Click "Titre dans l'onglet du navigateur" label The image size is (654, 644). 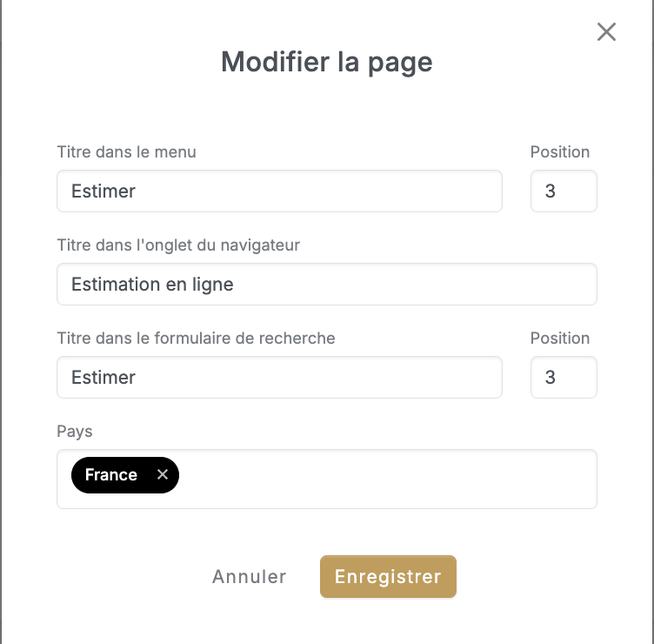[x=178, y=245]
